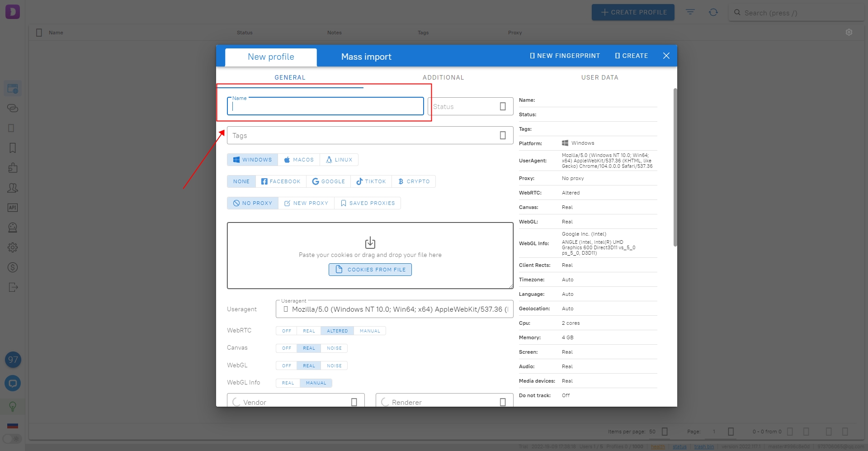Switch to the Additional tab
This screenshot has height=451, width=868.
tap(443, 77)
